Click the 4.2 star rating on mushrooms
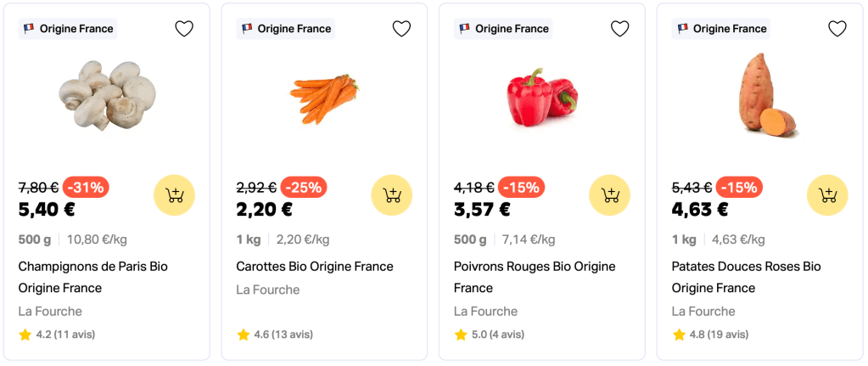This screenshot has height=366, width=868. click(x=57, y=335)
